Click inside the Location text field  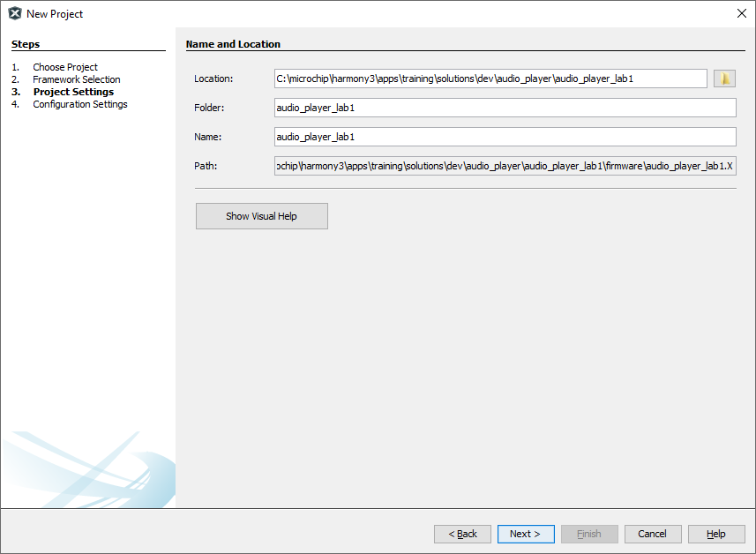[x=490, y=79]
